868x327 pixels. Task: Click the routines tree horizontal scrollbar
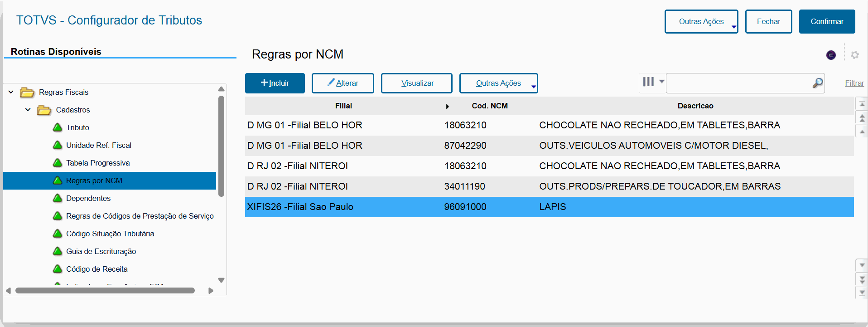[105, 291]
